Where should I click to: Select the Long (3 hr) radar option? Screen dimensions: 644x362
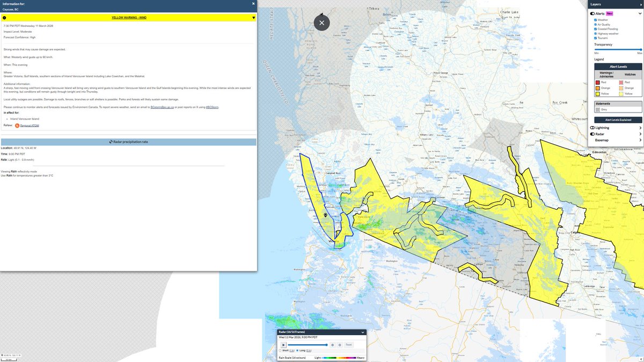pyautogui.click(x=297, y=351)
